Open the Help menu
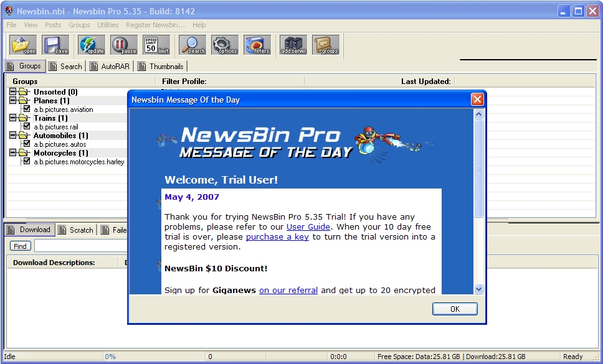 point(199,25)
